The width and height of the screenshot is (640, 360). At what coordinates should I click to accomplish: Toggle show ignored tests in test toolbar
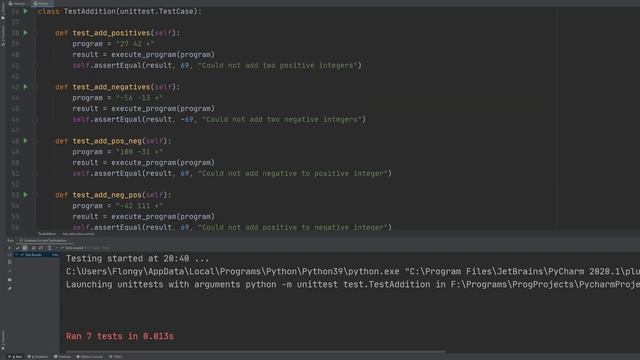click(25, 248)
